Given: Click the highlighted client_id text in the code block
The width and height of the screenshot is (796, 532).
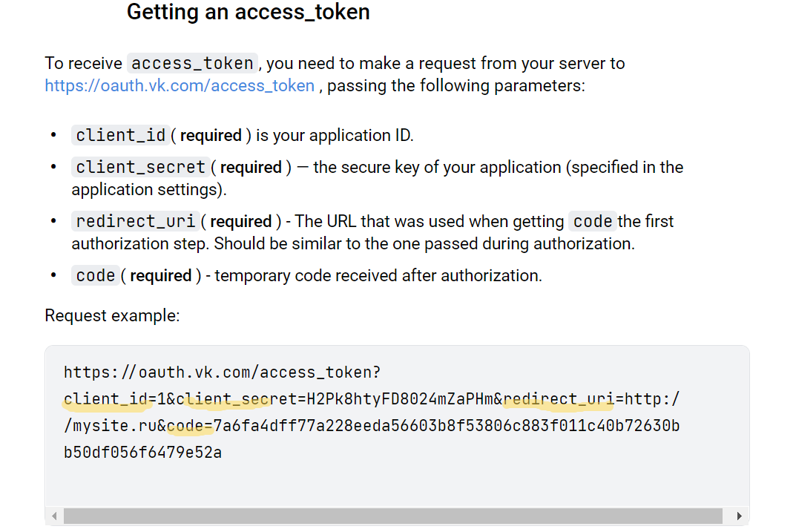Looking at the screenshot, I should click(106, 398).
